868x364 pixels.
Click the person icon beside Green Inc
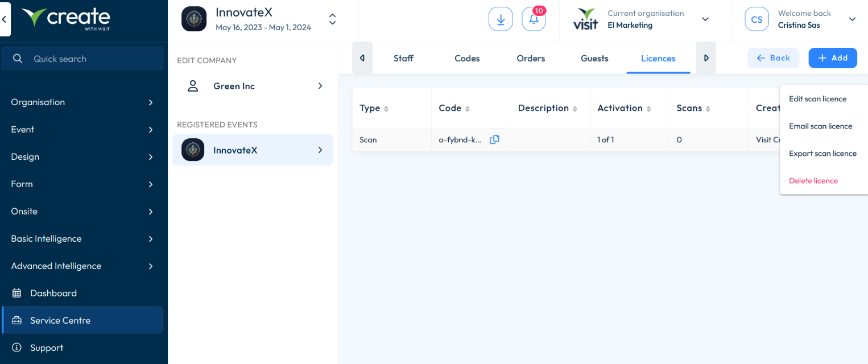coord(193,86)
